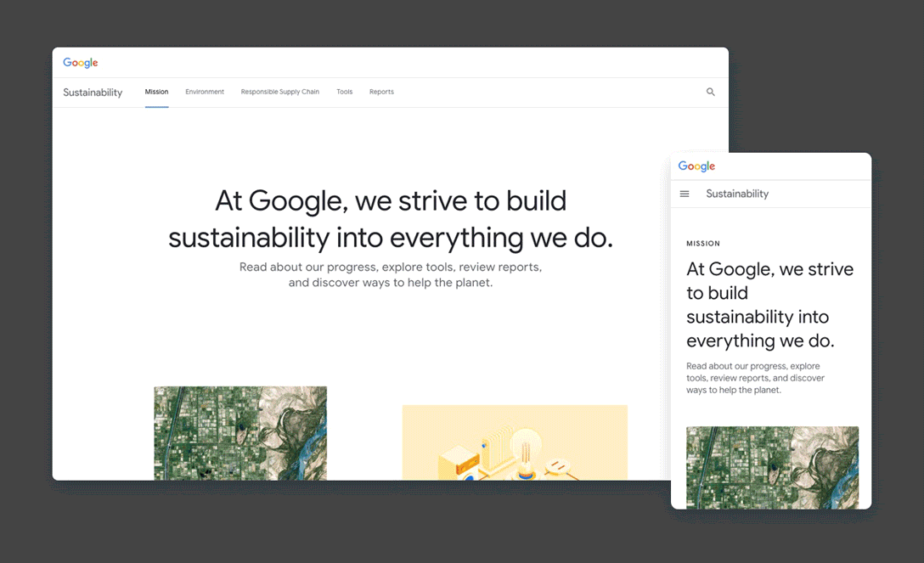The width and height of the screenshot is (924, 563).
Task: Switch to the Environment tab
Action: [x=205, y=92]
